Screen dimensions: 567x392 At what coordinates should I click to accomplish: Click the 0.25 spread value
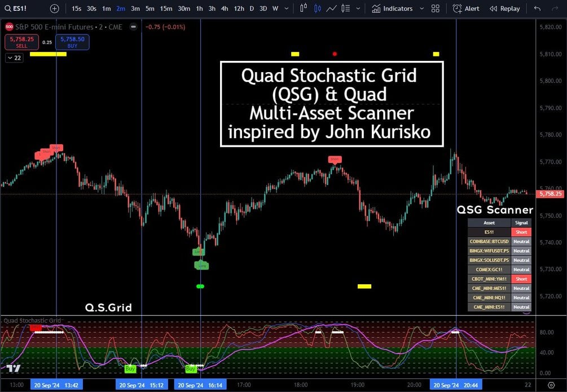click(47, 42)
